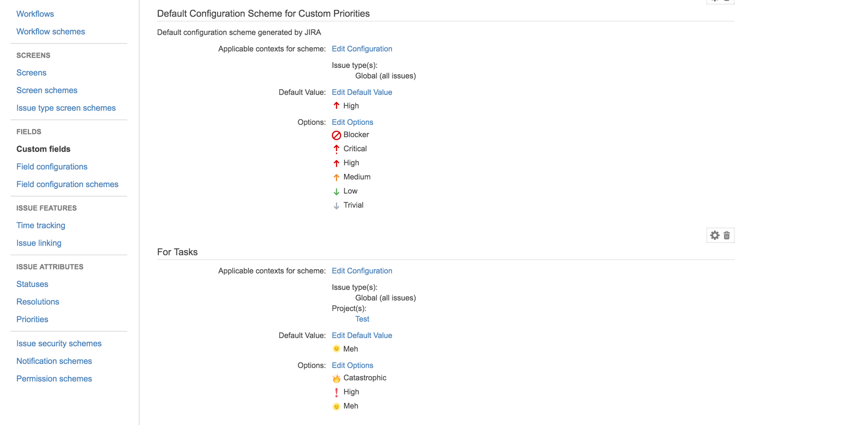Click the Critical red arrow icon

(x=336, y=149)
